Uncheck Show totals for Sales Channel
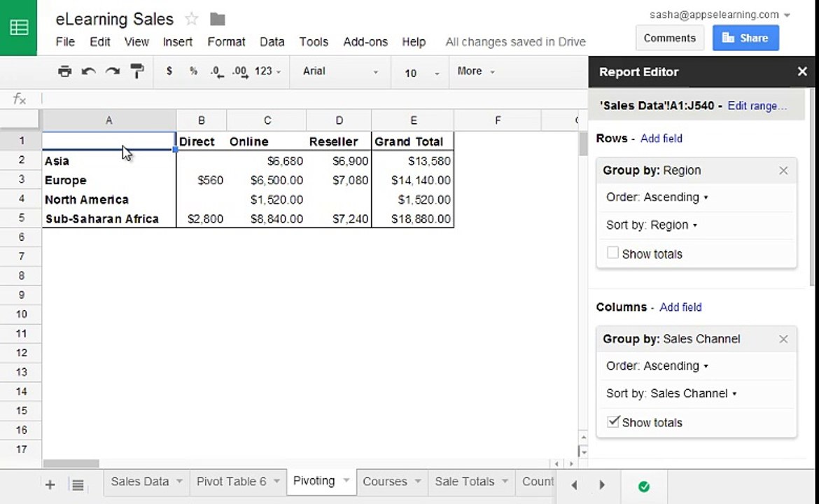 [x=613, y=421]
